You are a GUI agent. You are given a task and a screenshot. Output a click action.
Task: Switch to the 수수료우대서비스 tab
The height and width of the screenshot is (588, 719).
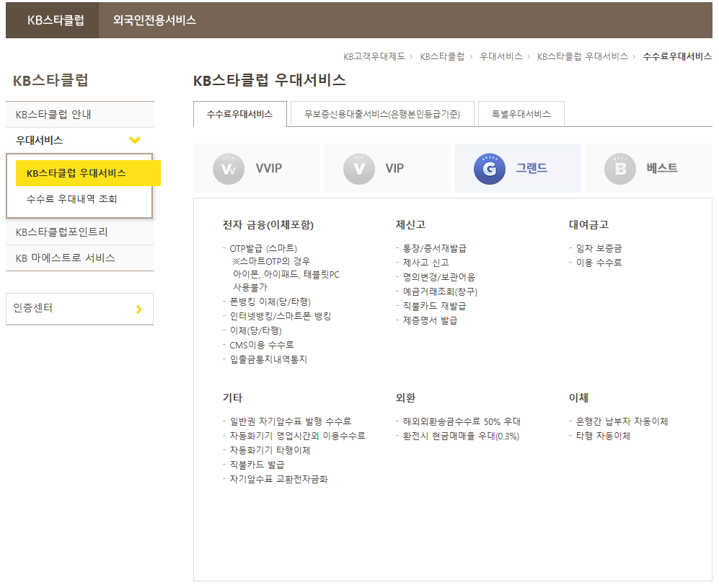(240, 114)
